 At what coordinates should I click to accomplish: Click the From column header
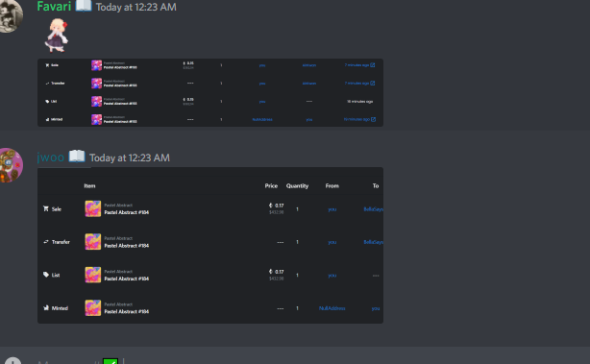[x=332, y=185]
